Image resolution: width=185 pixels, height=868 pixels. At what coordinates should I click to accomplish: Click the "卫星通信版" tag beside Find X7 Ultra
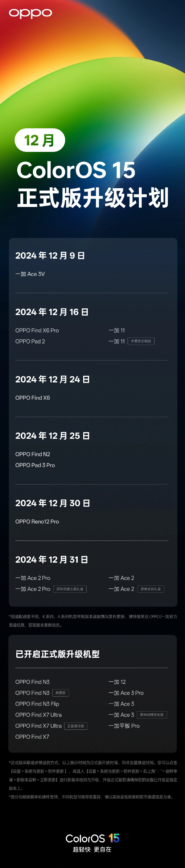point(76,726)
